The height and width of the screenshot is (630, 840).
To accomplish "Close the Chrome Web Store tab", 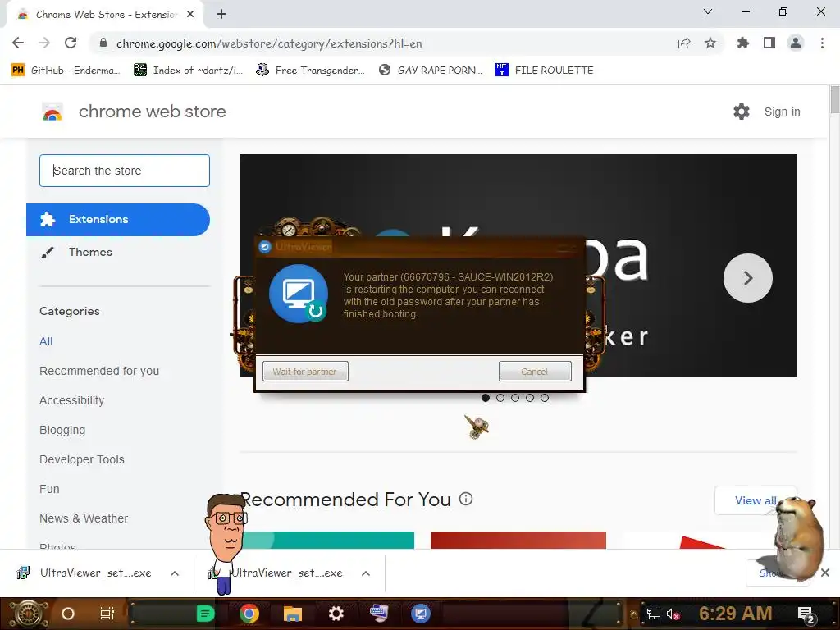I will point(189,15).
